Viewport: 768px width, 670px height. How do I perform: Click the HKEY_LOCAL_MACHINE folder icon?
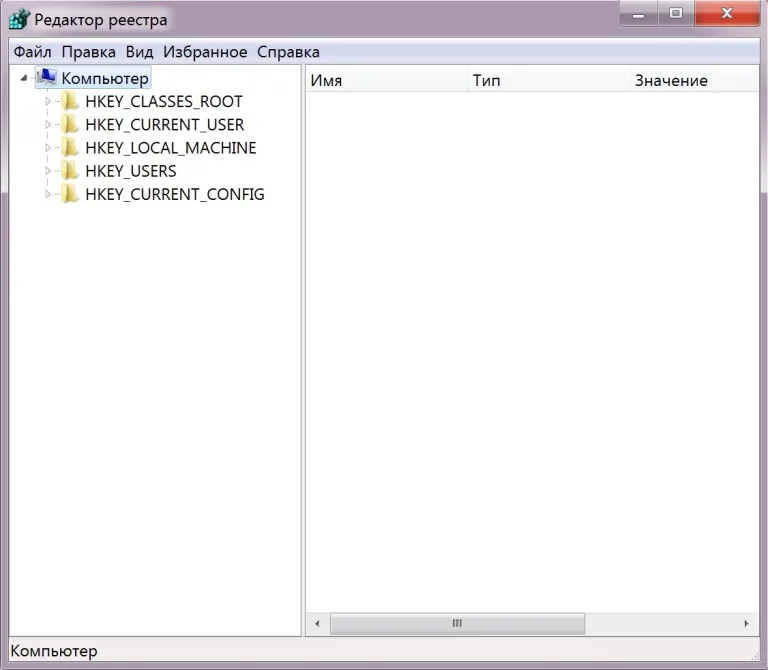coord(70,147)
